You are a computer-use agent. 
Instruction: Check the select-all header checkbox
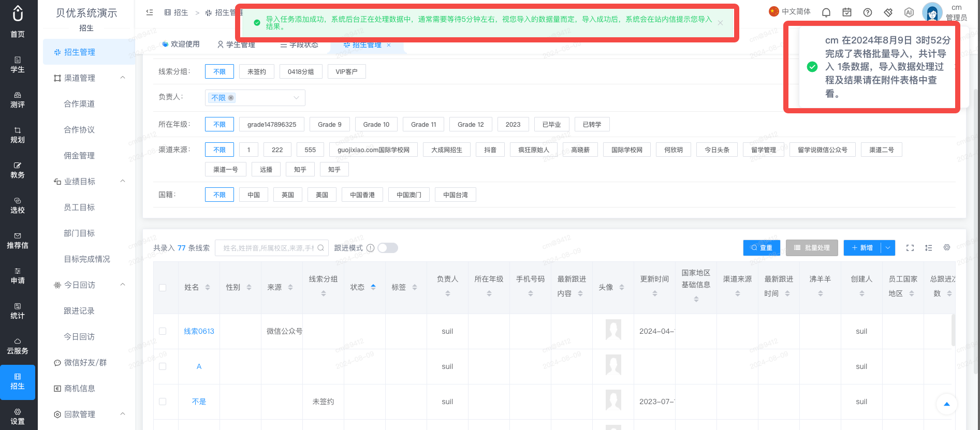tap(163, 288)
